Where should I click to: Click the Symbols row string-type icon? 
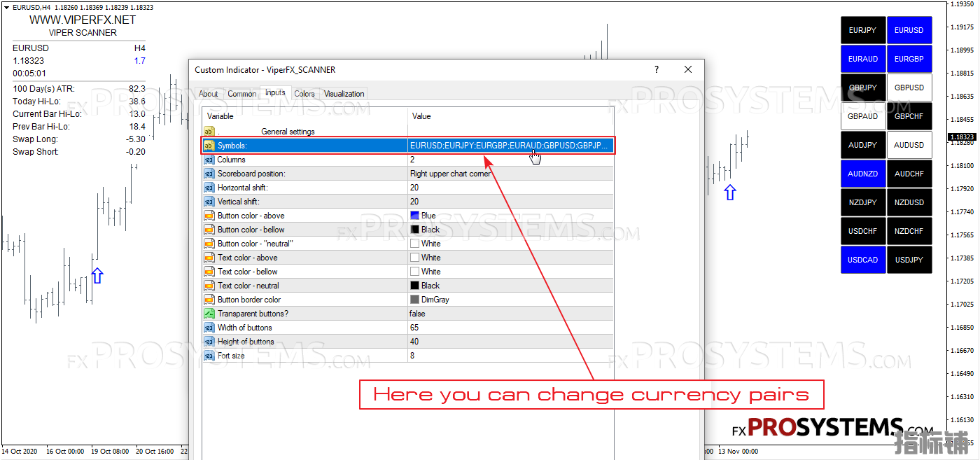(x=209, y=146)
